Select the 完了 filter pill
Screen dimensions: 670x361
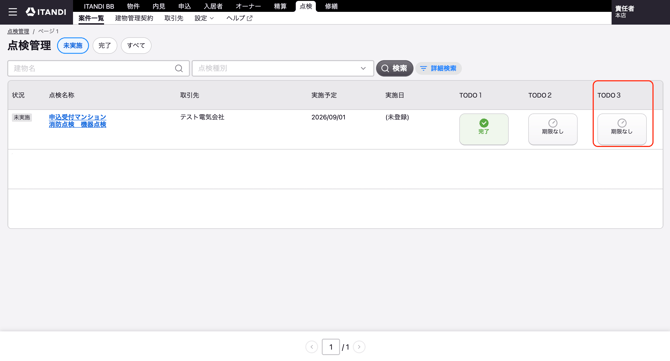pos(105,46)
